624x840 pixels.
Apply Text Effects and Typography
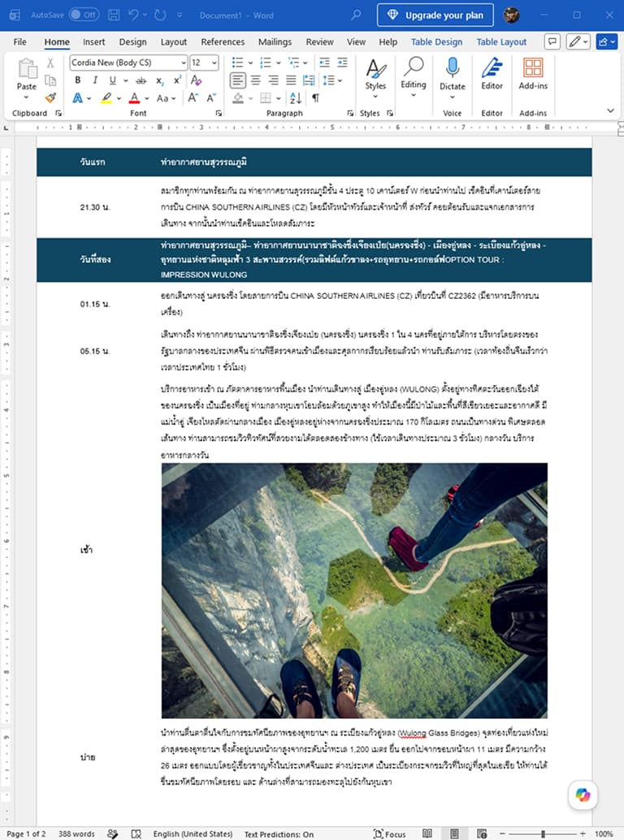(x=78, y=98)
